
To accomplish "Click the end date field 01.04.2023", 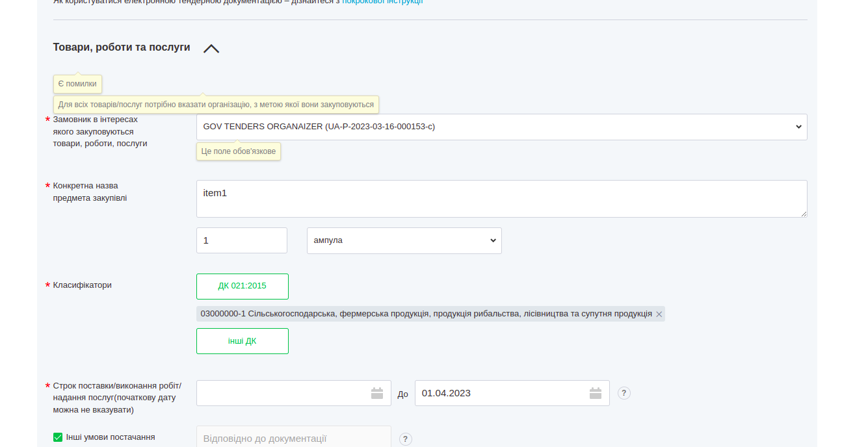I will 501,393.
